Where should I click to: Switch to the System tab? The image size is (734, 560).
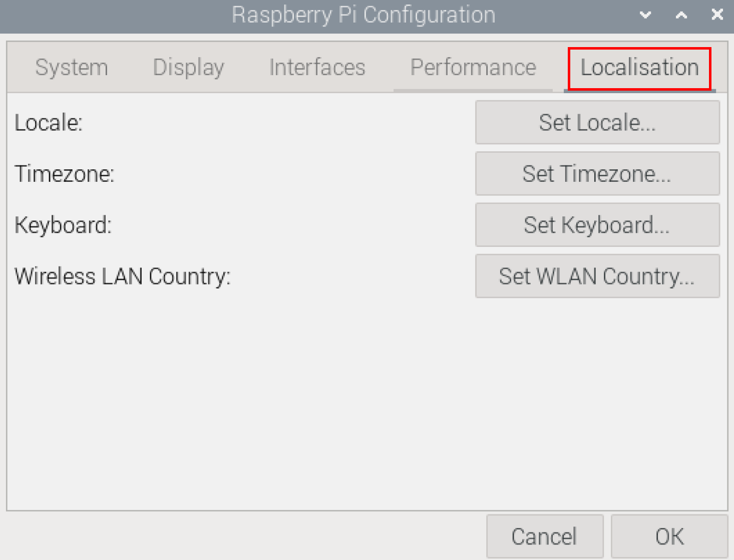72,68
